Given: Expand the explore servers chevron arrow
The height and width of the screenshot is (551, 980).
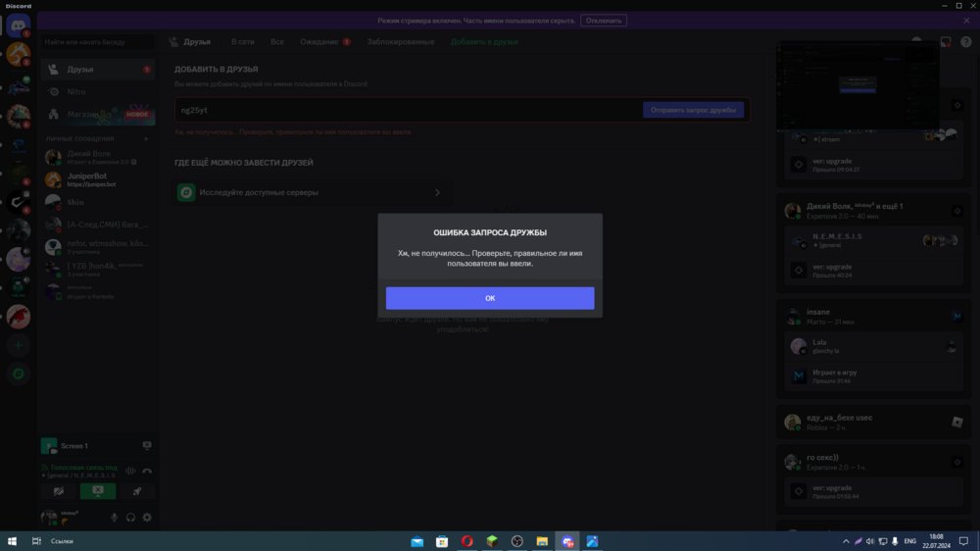Looking at the screenshot, I should point(437,192).
